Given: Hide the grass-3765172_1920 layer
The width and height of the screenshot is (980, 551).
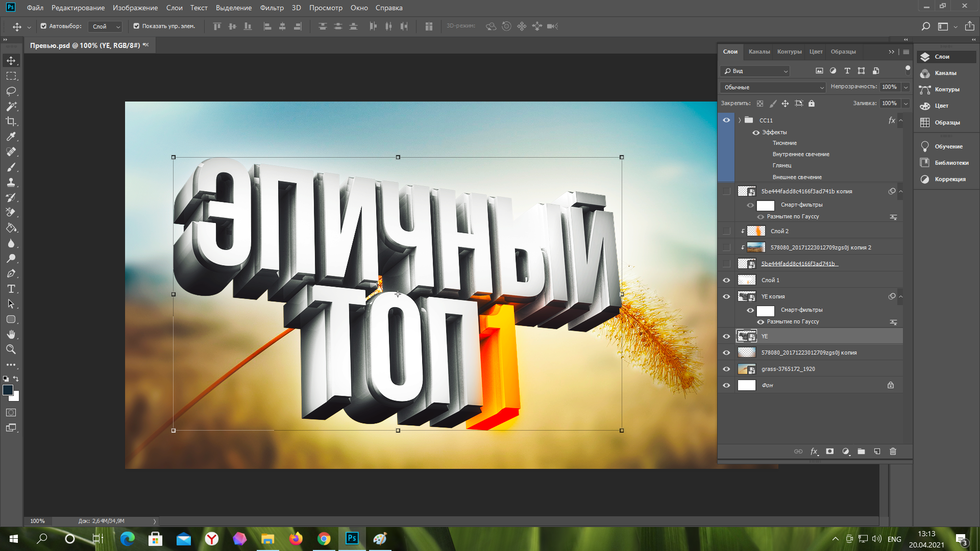Looking at the screenshot, I should [x=726, y=369].
